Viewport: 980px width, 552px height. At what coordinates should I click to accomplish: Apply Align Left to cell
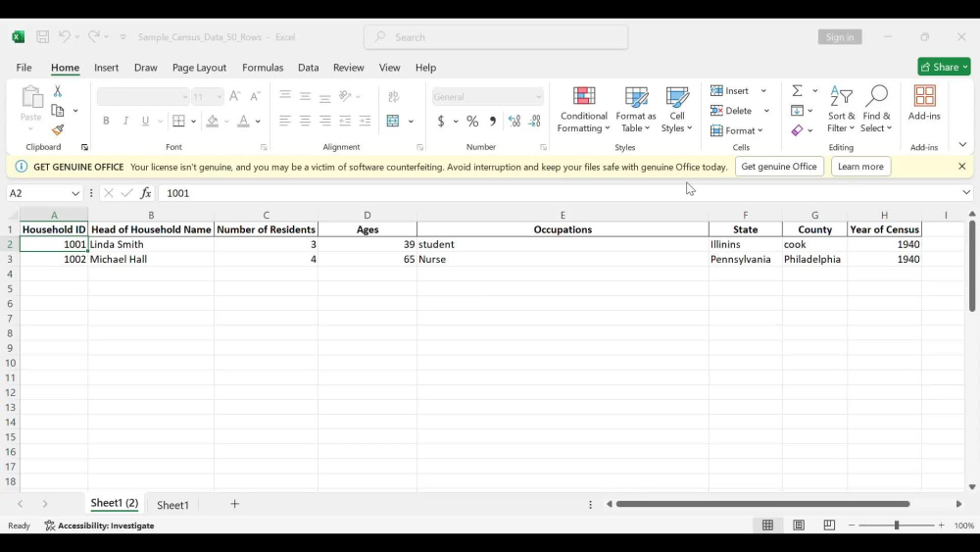tap(285, 121)
